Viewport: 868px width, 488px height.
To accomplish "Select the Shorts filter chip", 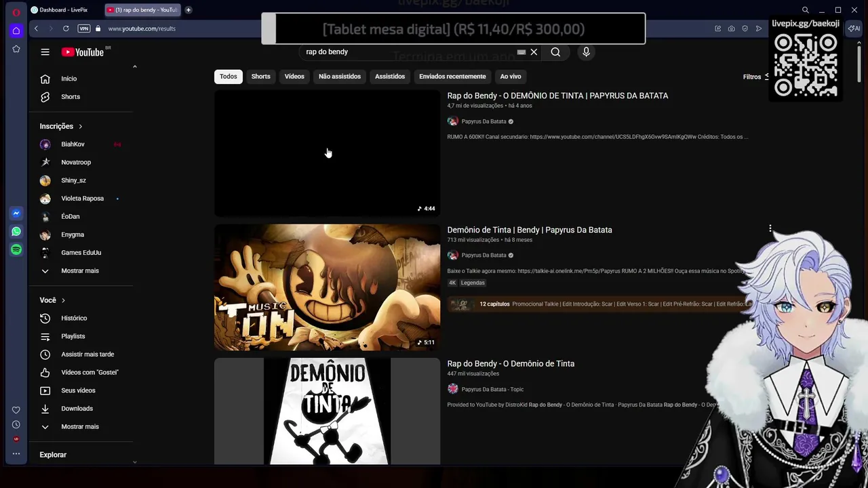I will [x=261, y=77].
